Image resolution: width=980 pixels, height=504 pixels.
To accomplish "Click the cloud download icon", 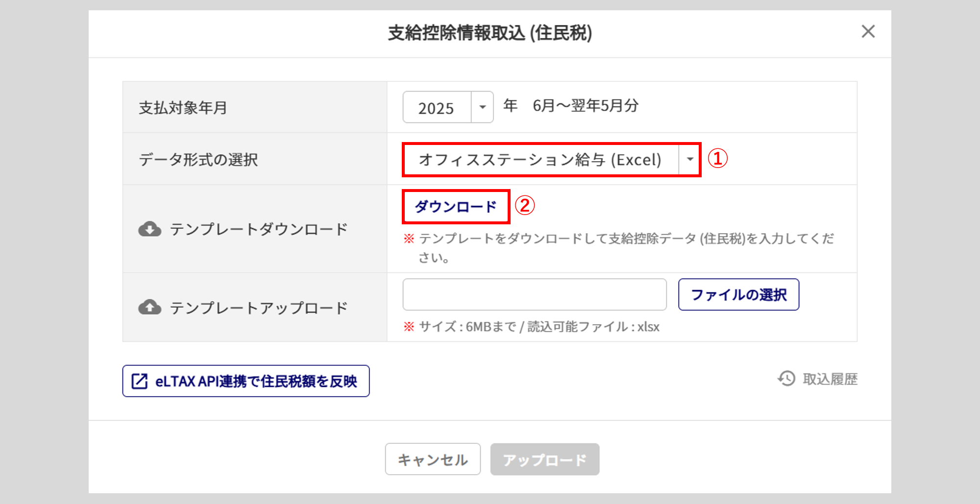I will (x=149, y=229).
